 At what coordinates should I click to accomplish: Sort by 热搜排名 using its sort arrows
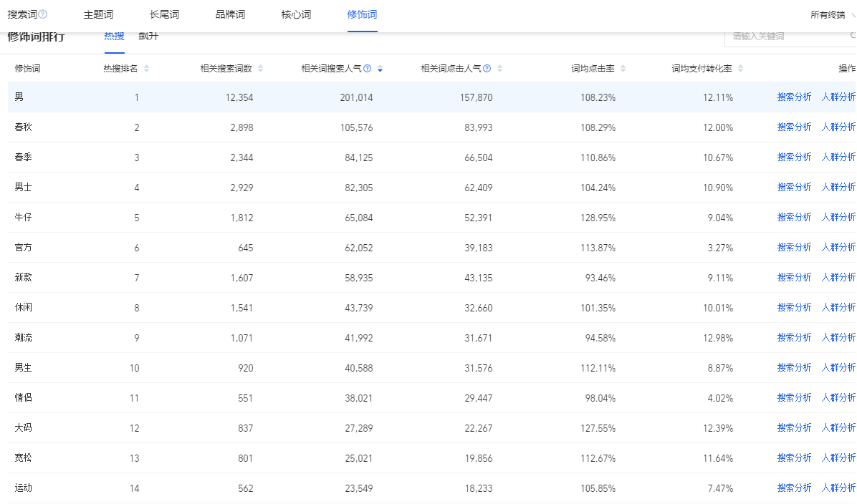(x=146, y=69)
